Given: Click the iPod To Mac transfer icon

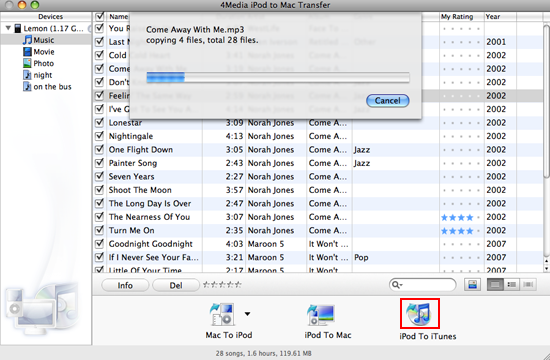Looking at the screenshot, I should coord(321,314).
